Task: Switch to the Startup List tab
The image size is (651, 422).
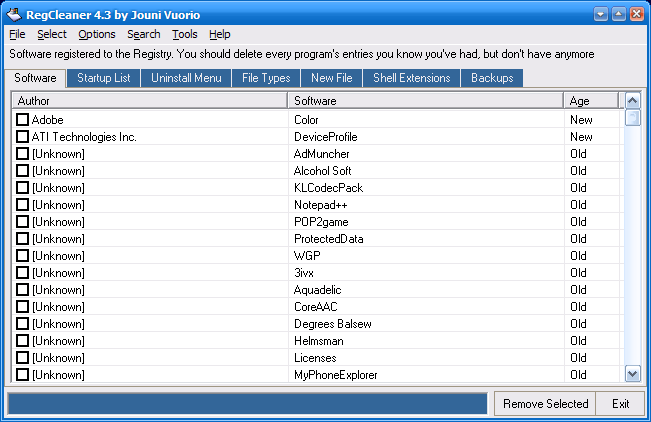Action: tap(103, 78)
